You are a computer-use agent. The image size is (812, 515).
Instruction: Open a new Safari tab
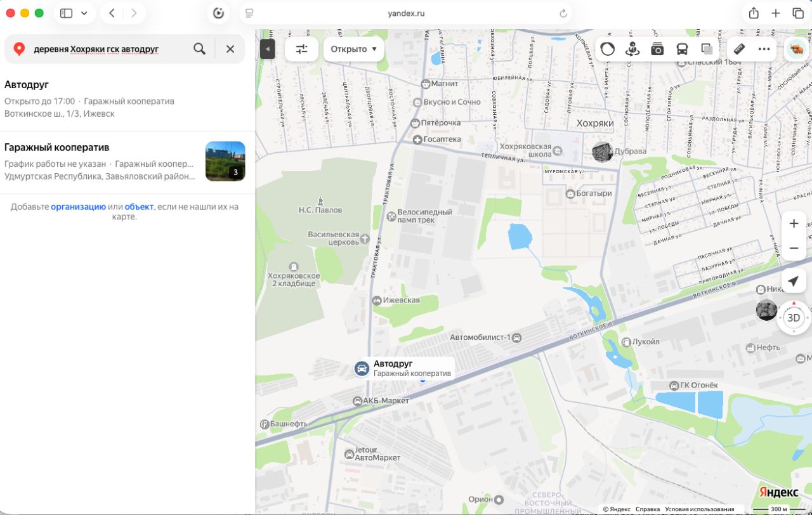point(776,13)
